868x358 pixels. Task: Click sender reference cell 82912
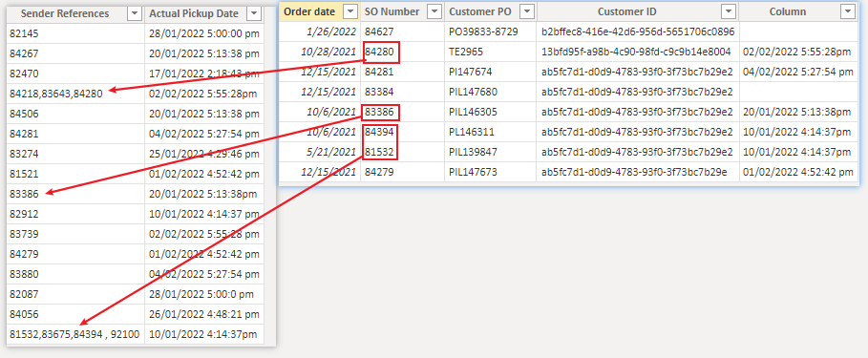(75, 214)
